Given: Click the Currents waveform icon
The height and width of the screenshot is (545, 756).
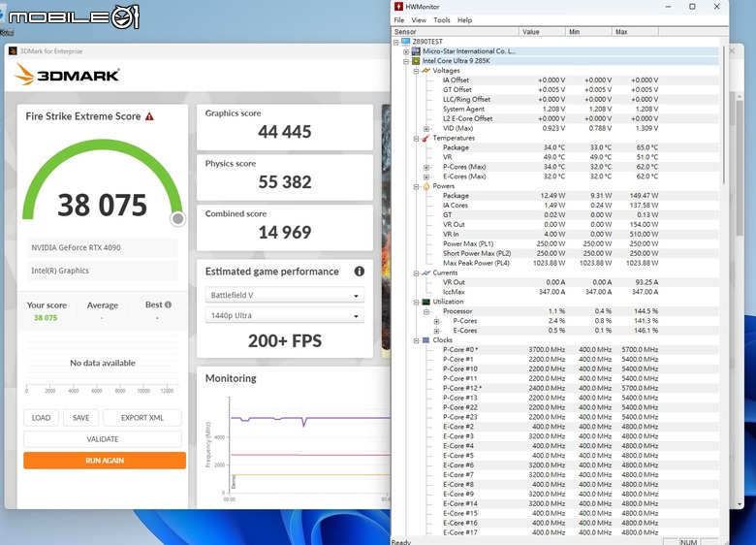Looking at the screenshot, I should pos(425,272).
